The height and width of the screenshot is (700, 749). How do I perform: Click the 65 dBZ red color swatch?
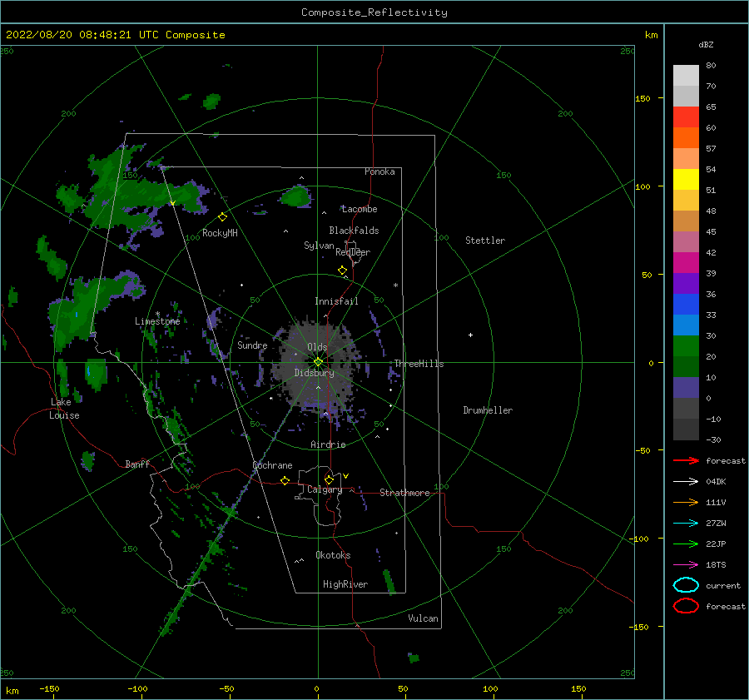(x=686, y=117)
